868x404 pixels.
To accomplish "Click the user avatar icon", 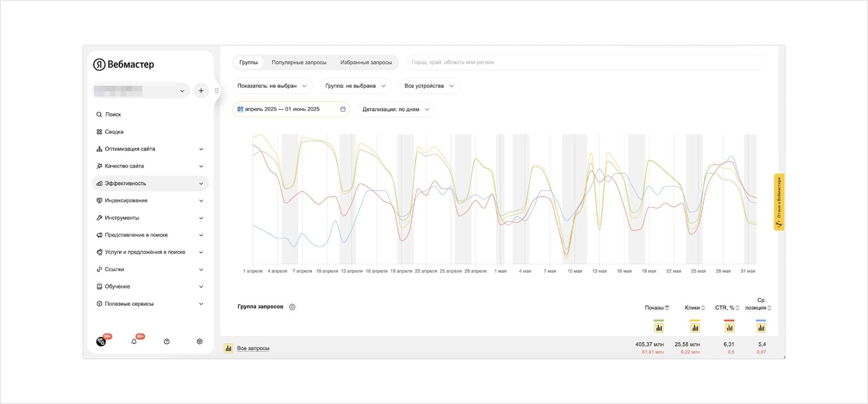I will (101, 341).
